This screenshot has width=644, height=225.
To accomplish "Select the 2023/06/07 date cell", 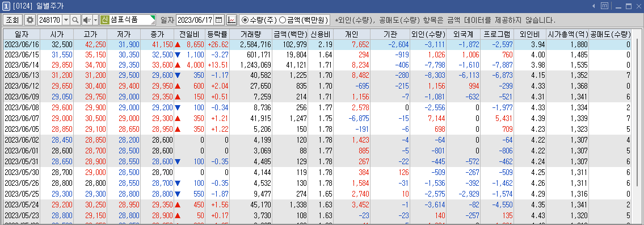I will pyautogui.click(x=21, y=118).
